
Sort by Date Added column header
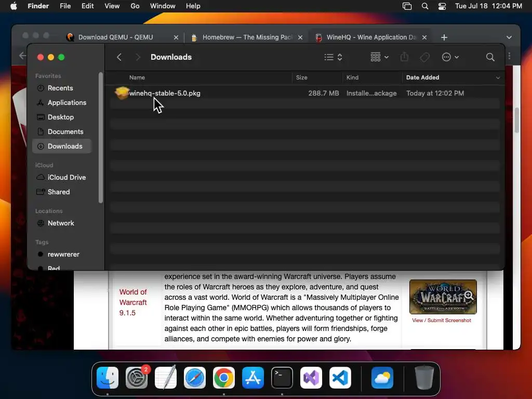tap(423, 78)
